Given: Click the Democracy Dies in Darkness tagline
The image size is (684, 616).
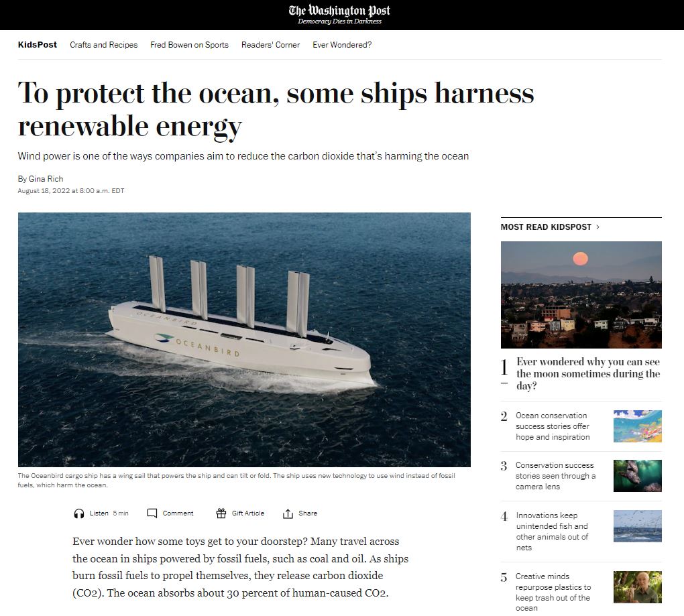Looking at the screenshot, I should pyautogui.click(x=339, y=21).
